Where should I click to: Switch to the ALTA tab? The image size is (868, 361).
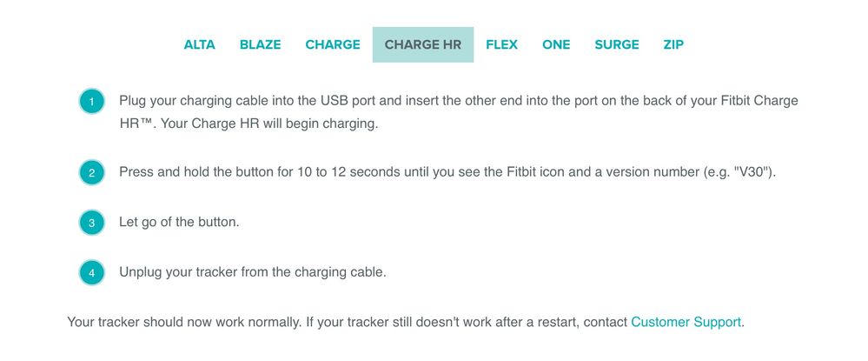199,45
